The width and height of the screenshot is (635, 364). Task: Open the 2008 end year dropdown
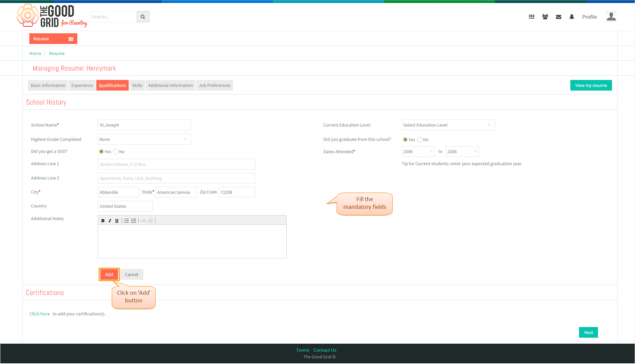(462, 152)
